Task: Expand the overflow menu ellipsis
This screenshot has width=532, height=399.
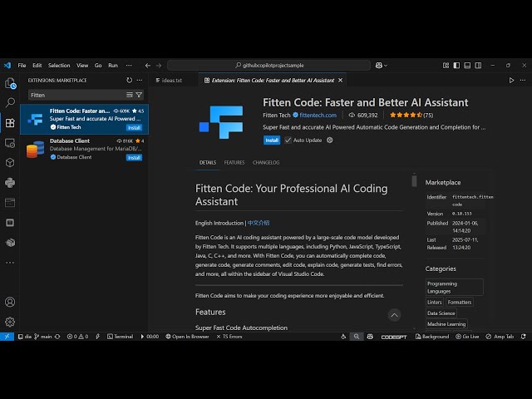Action: (x=129, y=65)
